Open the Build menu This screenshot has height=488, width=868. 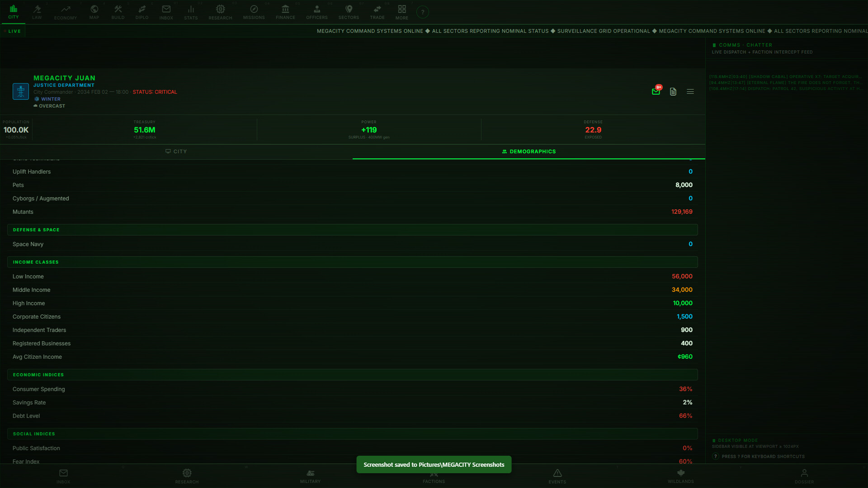(x=118, y=12)
